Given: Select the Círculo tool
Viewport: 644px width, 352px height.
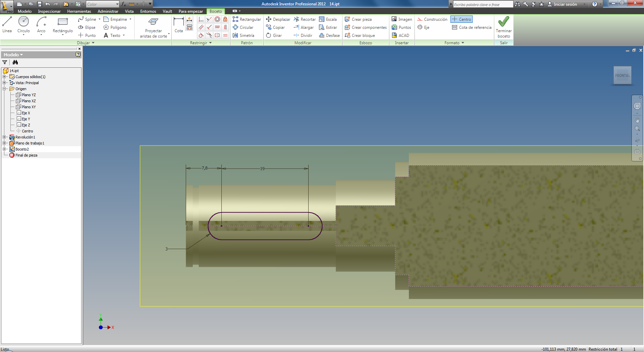Looking at the screenshot, I should point(23,25).
